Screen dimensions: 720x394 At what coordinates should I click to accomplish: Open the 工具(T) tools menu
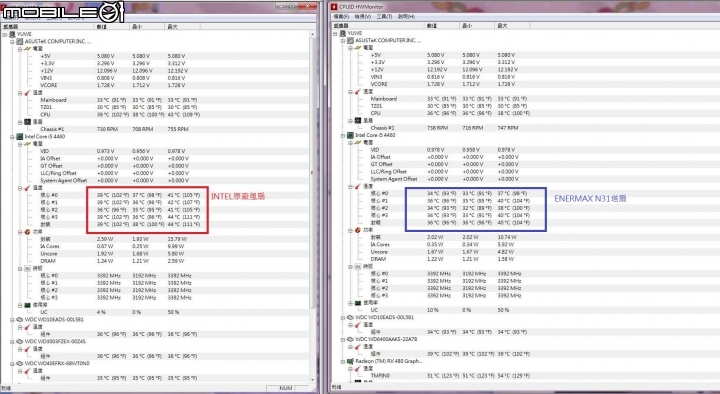click(384, 17)
